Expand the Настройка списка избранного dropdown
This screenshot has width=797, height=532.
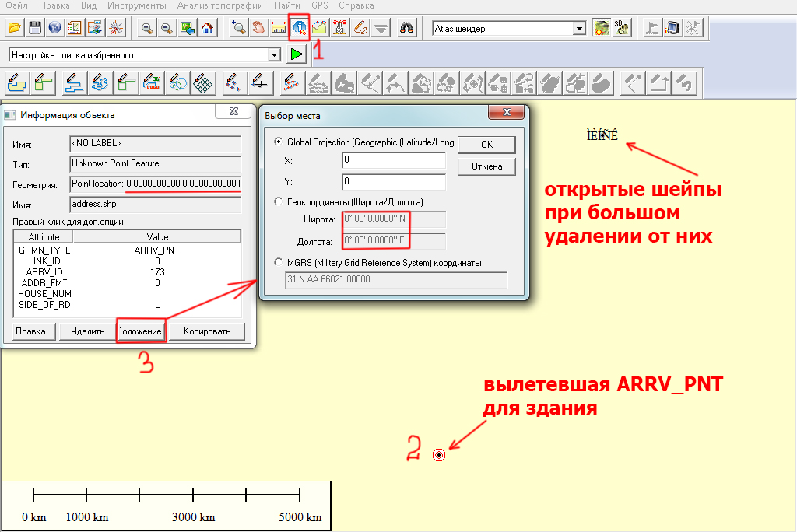(273, 55)
